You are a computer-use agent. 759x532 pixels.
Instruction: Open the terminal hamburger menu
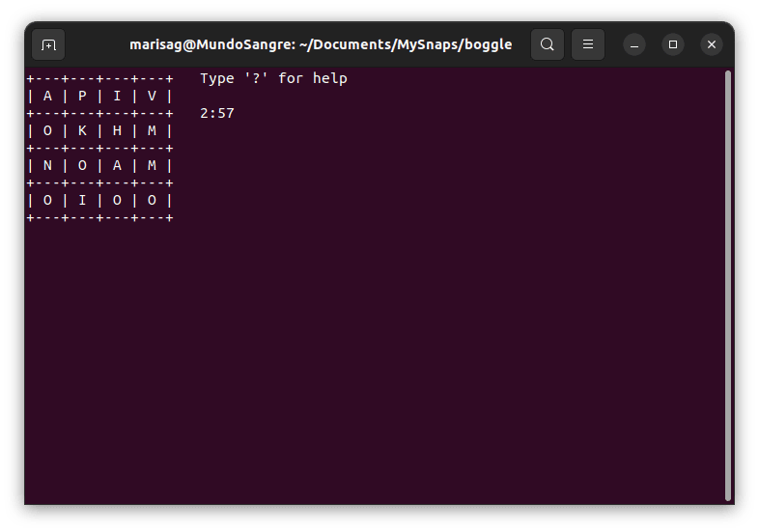[588, 44]
